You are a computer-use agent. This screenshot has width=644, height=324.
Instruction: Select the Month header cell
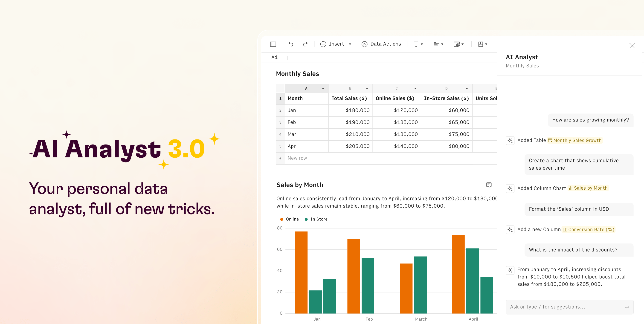(x=306, y=98)
